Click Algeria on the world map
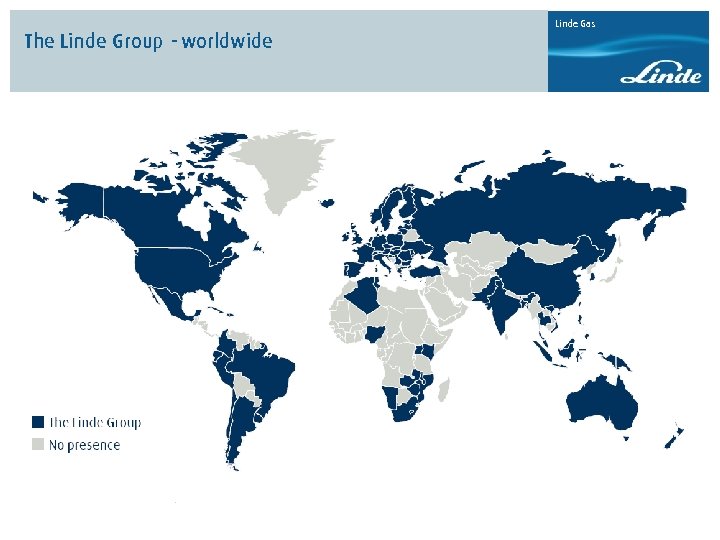 tap(365, 296)
